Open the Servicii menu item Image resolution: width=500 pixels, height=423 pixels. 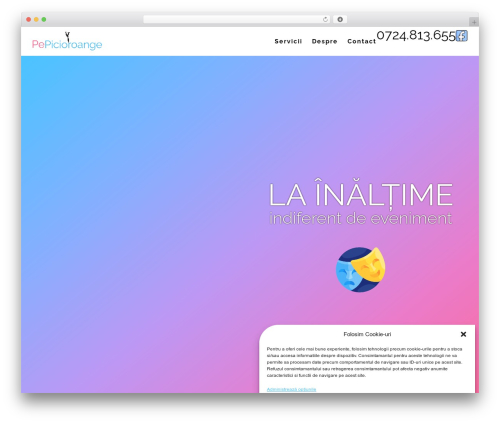(x=288, y=41)
